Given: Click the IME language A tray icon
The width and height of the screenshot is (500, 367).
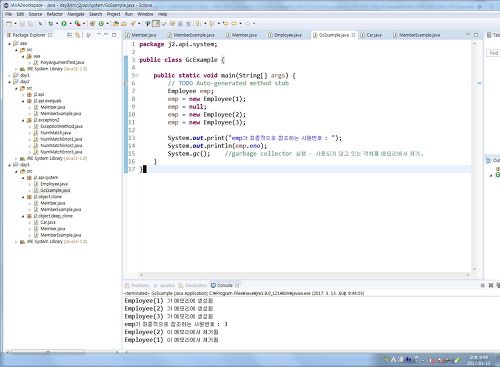Looking at the screenshot, I should point(393,360).
